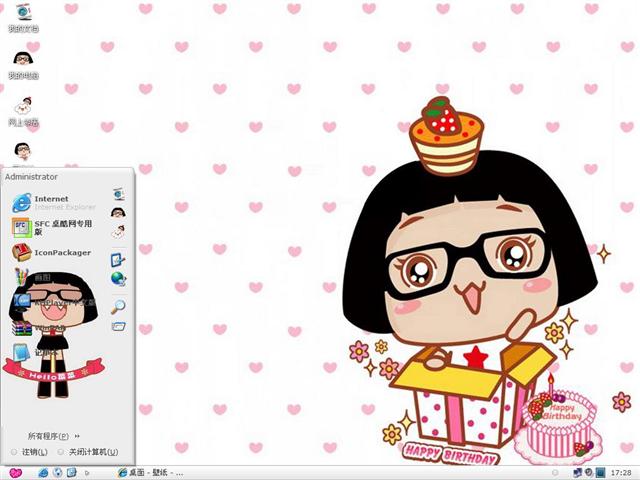Open 记事本 (Notepad) from the start menu
Image resolution: width=640 pixels, height=480 pixels.
40,352
